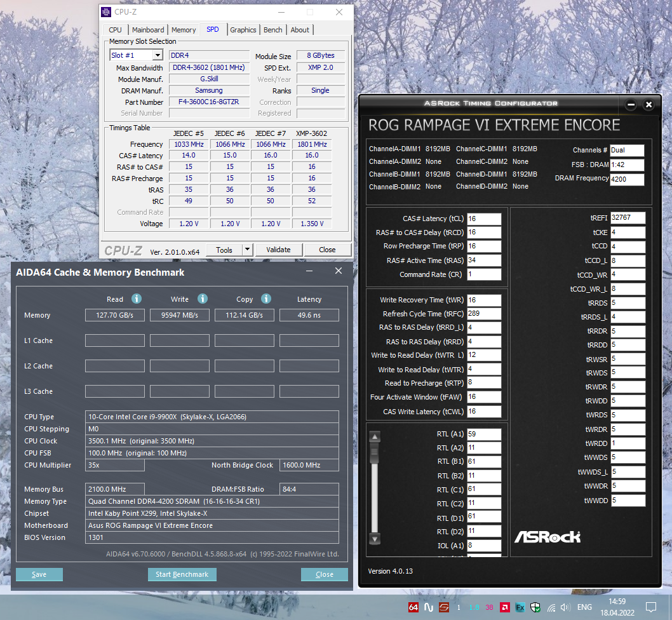
Task: Click the North Bridge Clock value 1600.0 MHz
Action: click(309, 465)
